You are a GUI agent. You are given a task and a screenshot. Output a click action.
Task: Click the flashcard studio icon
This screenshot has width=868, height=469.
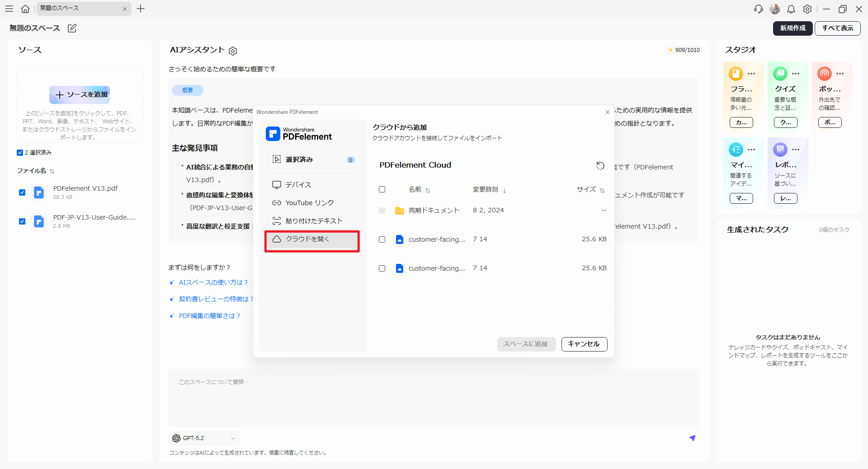(736, 73)
